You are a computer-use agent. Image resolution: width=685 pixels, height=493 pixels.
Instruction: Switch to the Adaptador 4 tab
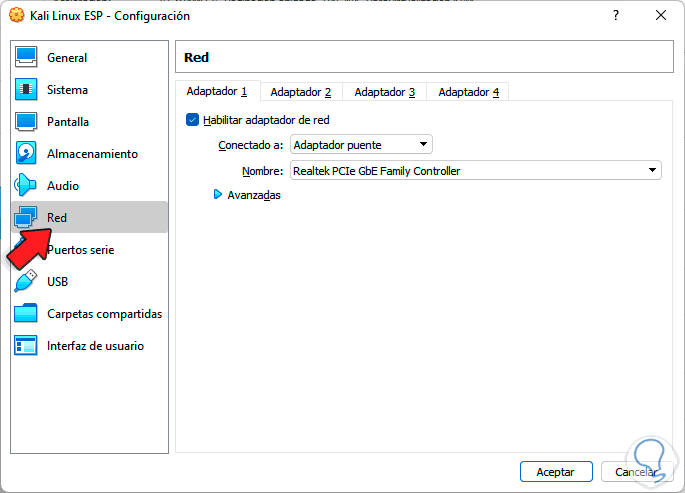pyautogui.click(x=468, y=92)
